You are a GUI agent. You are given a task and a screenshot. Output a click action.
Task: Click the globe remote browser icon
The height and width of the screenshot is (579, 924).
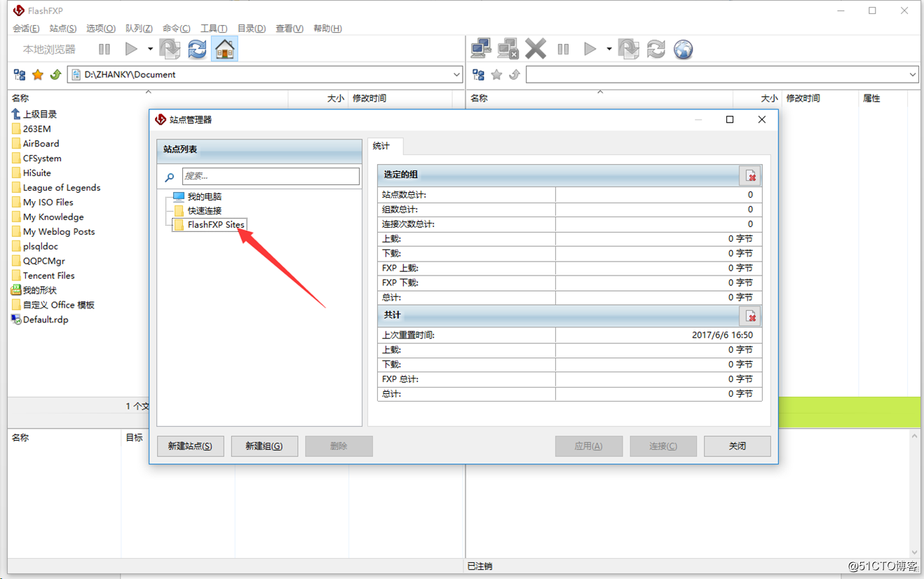point(684,49)
